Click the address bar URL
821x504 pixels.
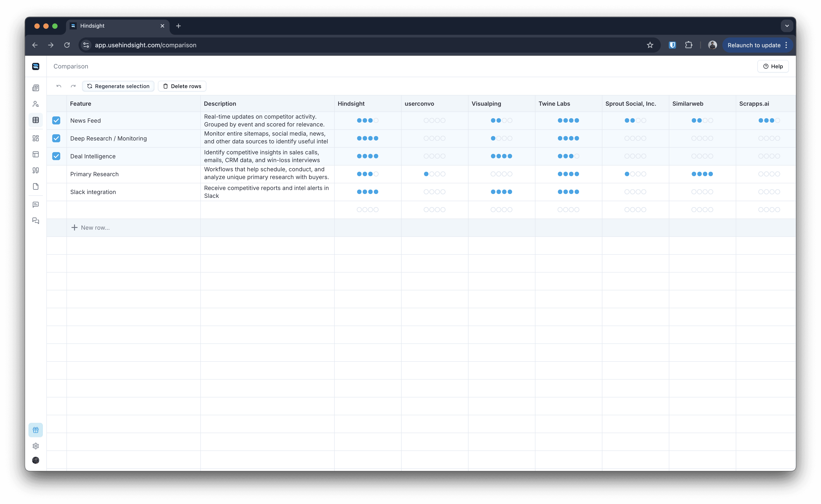(146, 45)
